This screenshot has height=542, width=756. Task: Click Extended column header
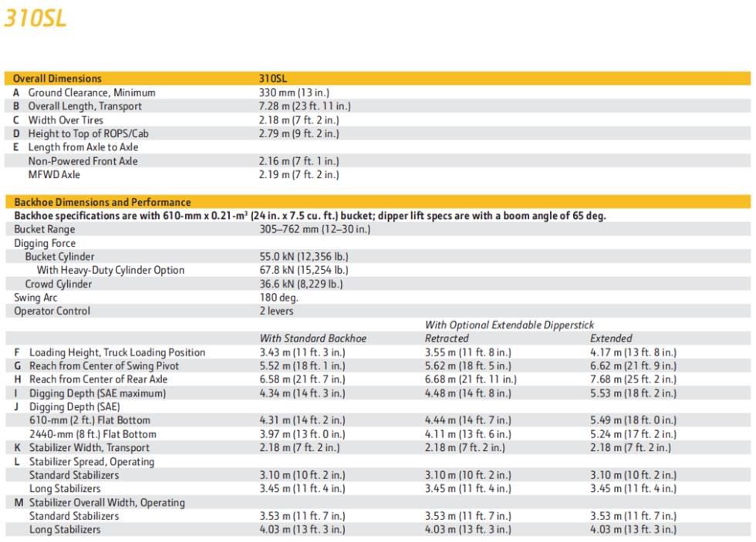[611, 338]
